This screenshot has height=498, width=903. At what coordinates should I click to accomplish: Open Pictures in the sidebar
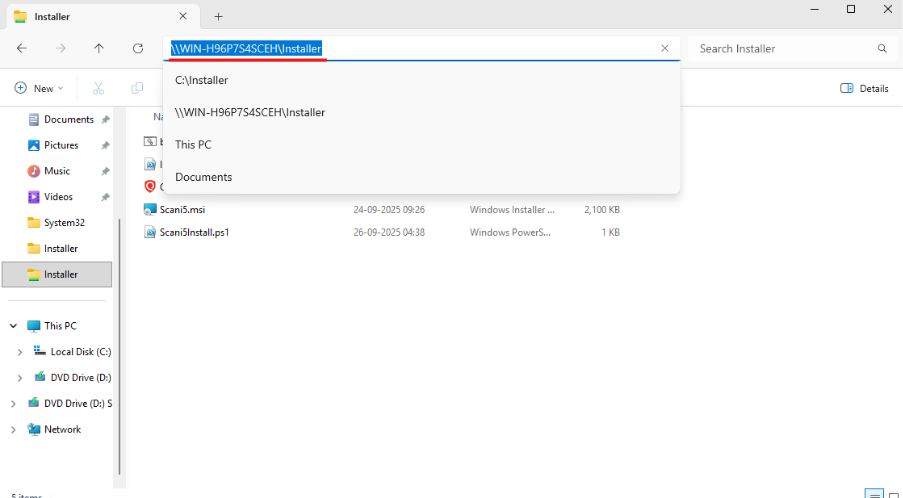click(x=60, y=145)
